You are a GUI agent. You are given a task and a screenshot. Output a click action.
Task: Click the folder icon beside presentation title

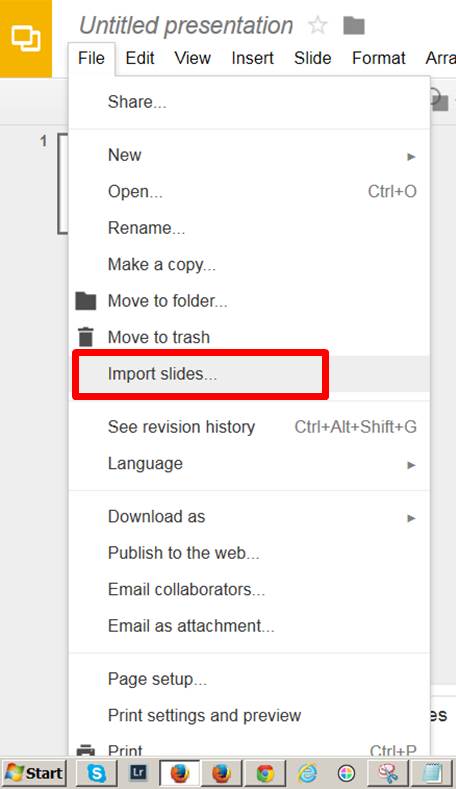pyautogui.click(x=353, y=25)
